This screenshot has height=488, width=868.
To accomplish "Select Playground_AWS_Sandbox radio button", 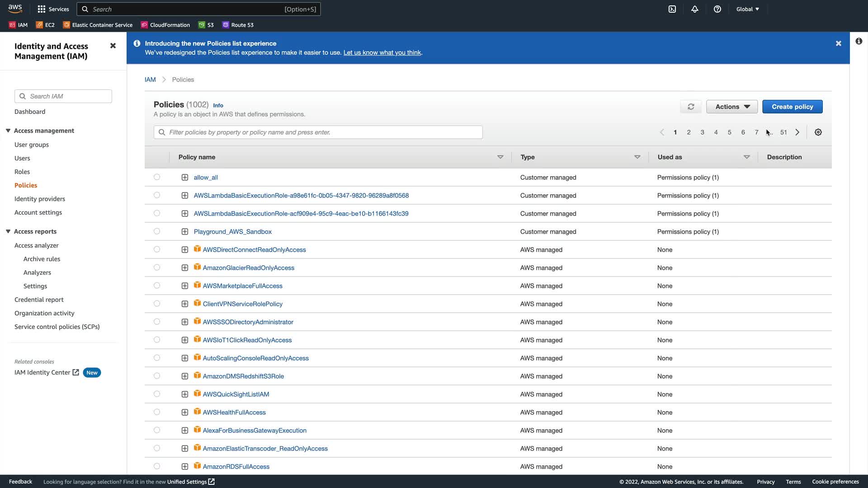I will (x=157, y=231).
